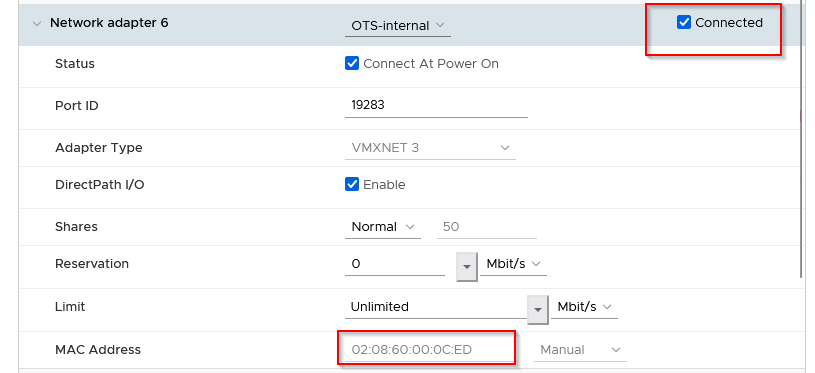Screen dimensions: 815x373
Task: Open the Limit value arrow dropdown
Action: [537, 309]
